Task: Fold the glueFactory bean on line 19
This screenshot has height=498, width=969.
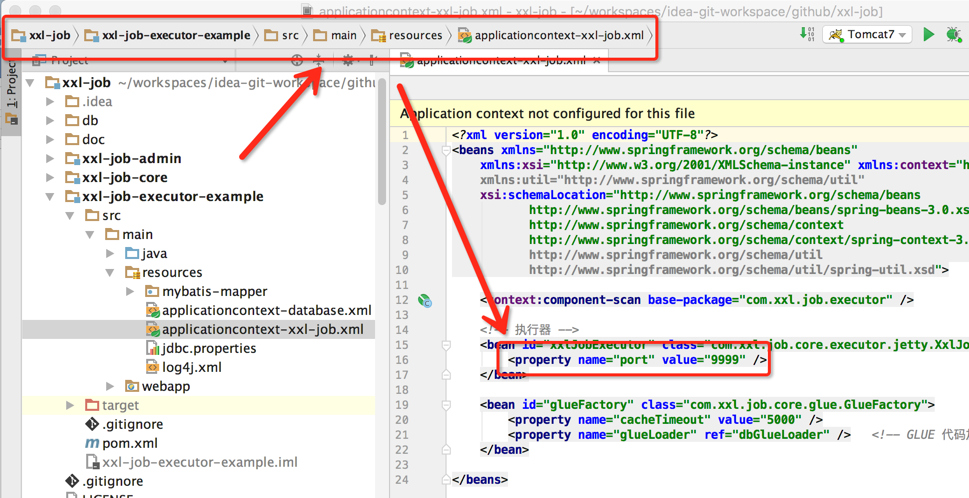Action: (446, 405)
